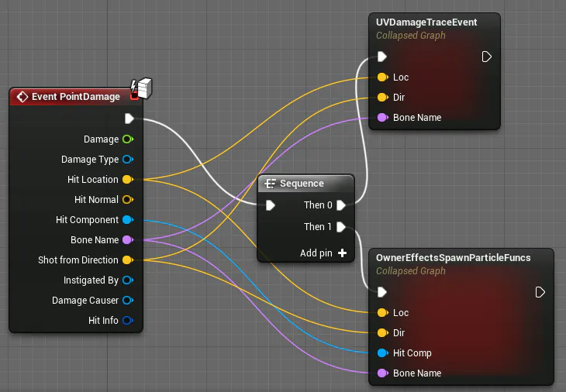Select the Hit Component blue pin
This screenshot has width=566, height=392.
coord(128,219)
